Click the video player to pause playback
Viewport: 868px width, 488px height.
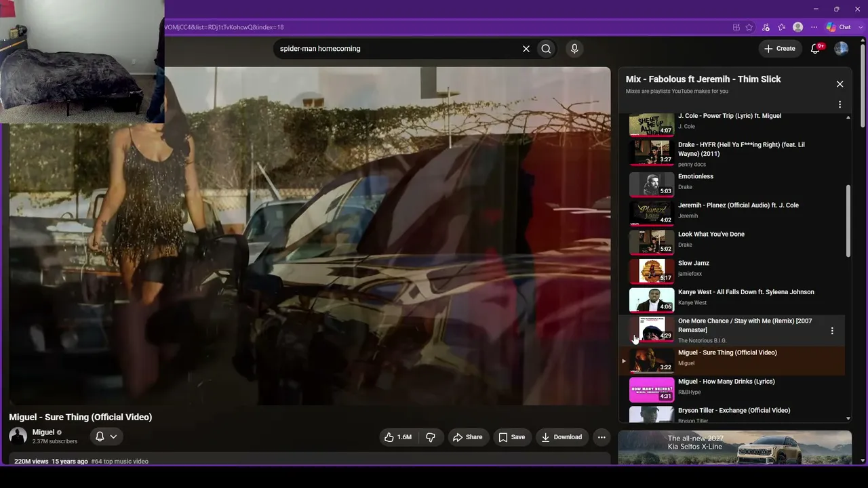click(310, 236)
